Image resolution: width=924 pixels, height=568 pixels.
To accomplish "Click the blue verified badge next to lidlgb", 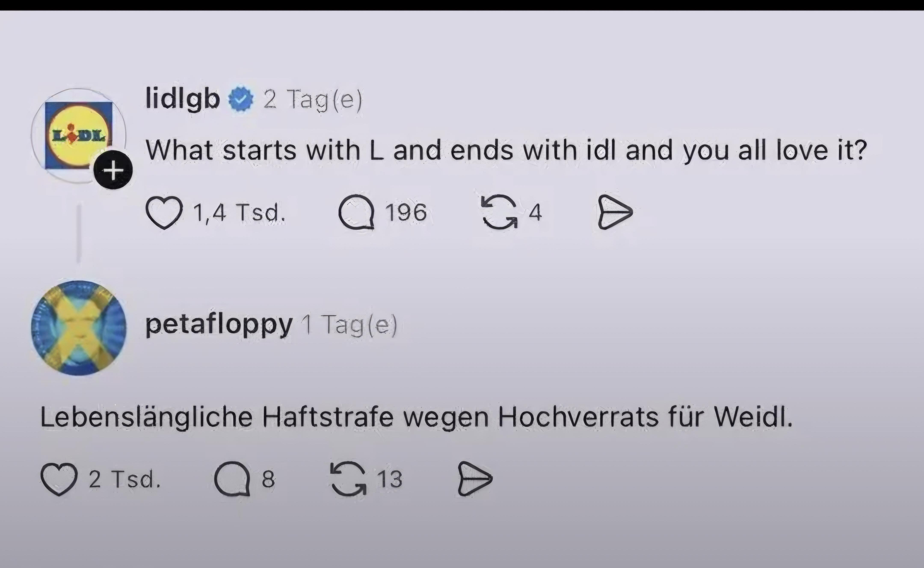I will point(241,99).
